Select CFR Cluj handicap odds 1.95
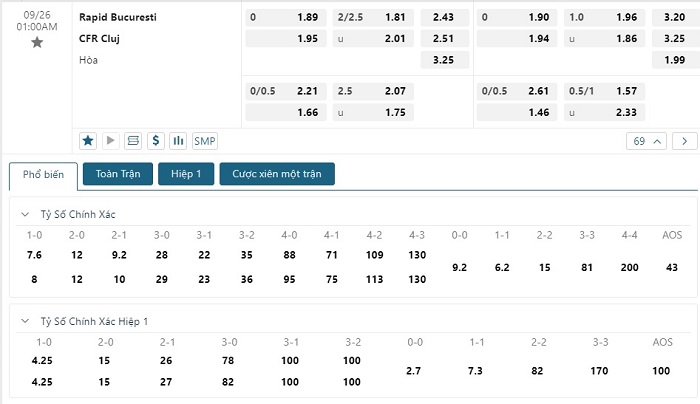The height and width of the screenshot is (404, 700). (286, 39)
